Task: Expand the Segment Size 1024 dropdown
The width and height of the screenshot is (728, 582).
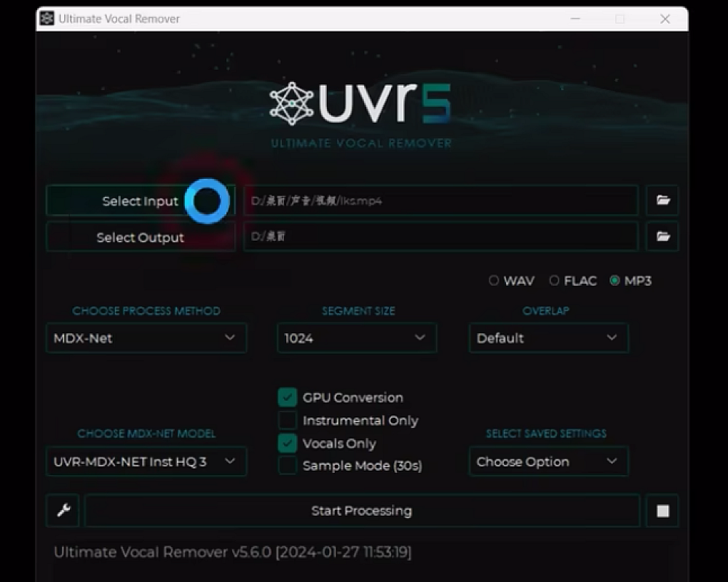Action: (357, 338)
